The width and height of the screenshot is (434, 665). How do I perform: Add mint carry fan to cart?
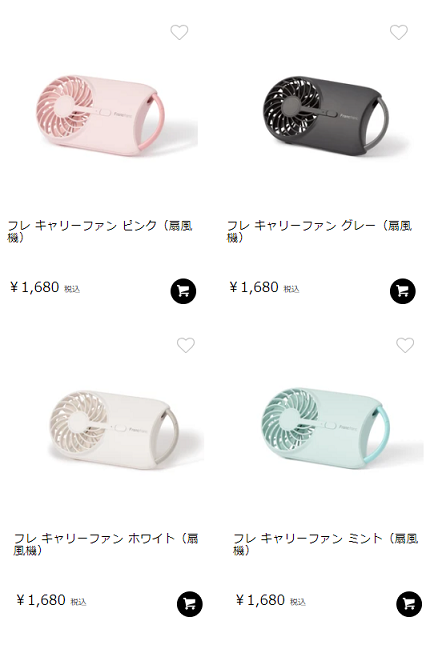(409, 604)
